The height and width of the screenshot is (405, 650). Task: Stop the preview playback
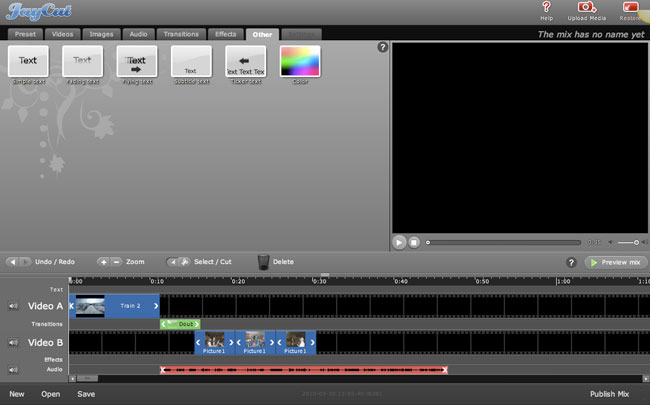pos(414,243)
